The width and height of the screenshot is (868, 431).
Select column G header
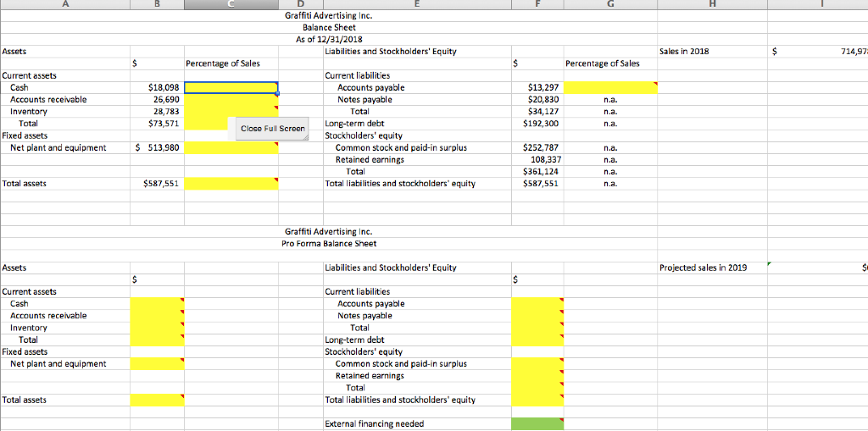[x=611, y=4]
